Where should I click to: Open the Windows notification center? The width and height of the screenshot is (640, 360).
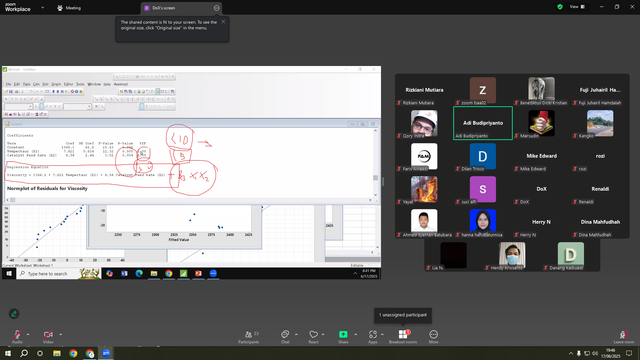(x=629, y=353)
